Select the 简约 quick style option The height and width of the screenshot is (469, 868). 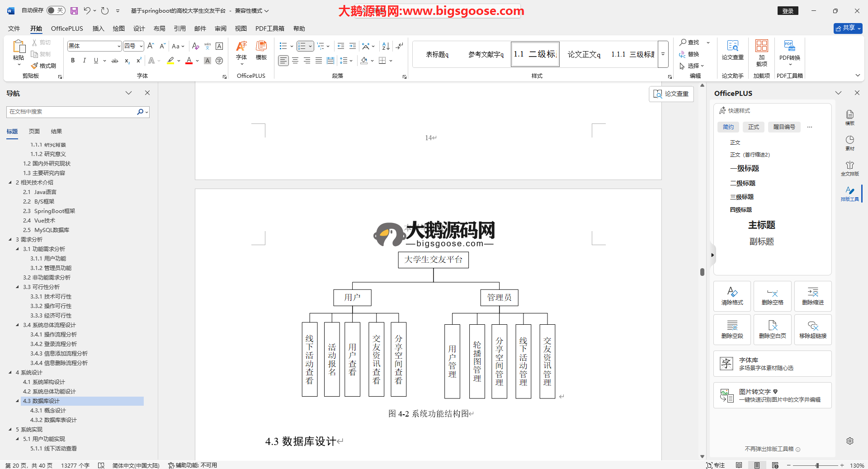728,127
